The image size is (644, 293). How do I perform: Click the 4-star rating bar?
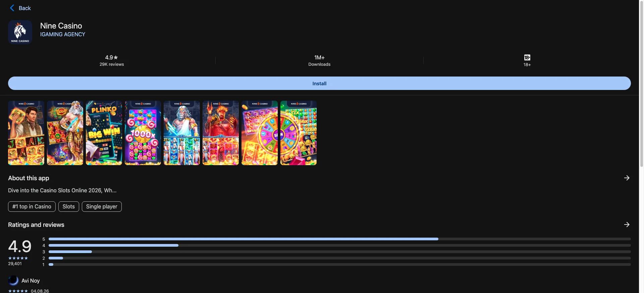tap(339, 245)
